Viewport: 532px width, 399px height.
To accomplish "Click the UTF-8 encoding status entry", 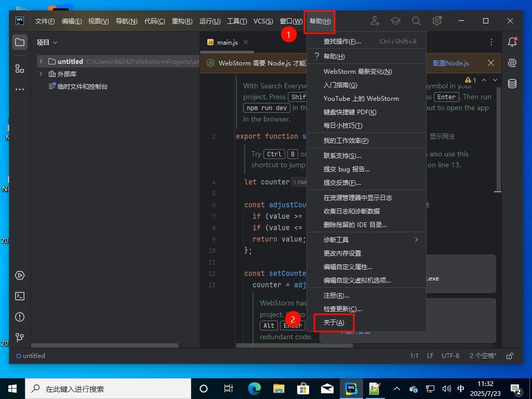I will [450, 356].
